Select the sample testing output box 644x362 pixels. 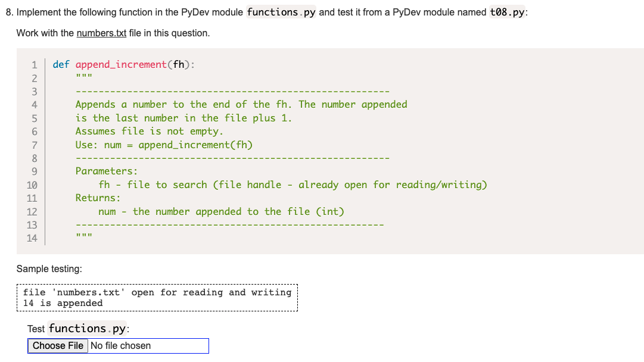[x=157, y=297]
